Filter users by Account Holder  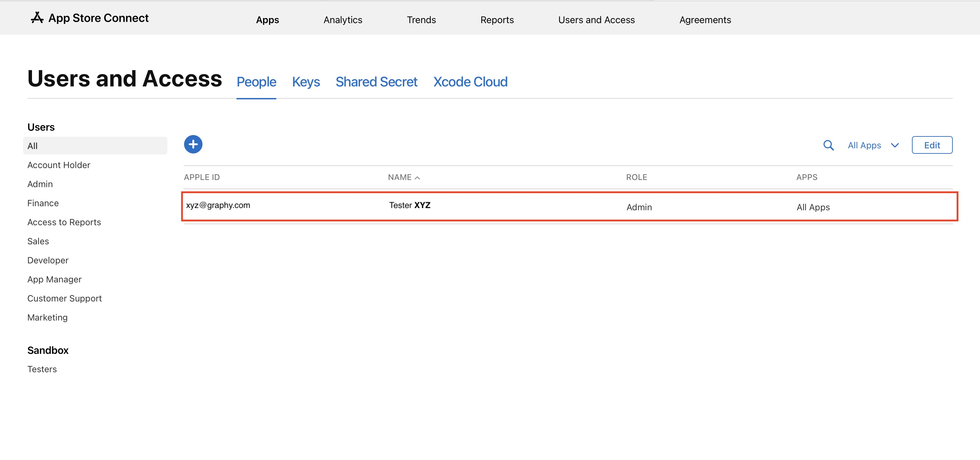(x=59, y=165)
